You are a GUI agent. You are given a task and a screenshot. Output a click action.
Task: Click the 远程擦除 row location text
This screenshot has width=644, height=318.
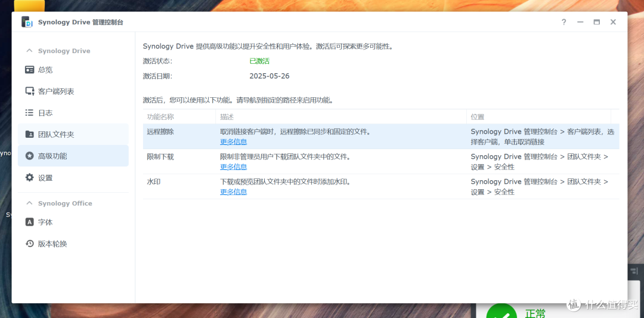(543, 137)
